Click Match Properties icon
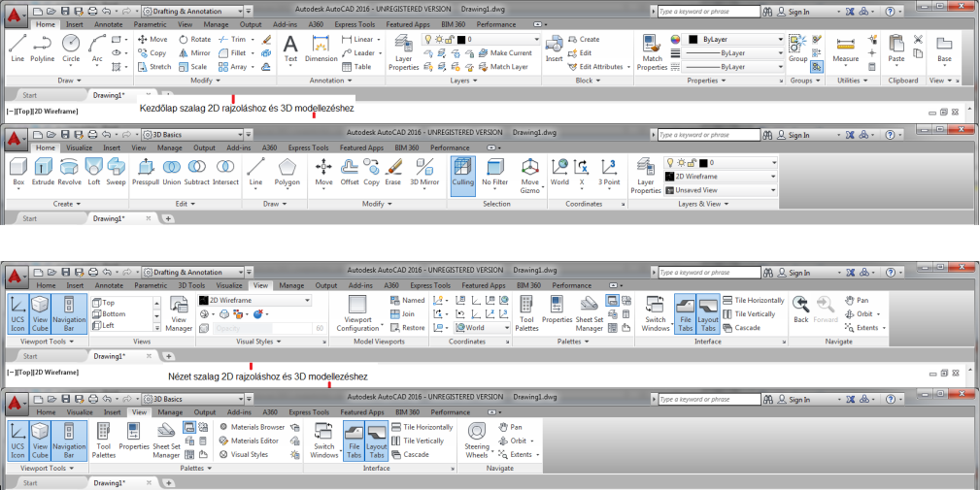The width and height of the screenshot is (980, 490). [x=652, y=52]
